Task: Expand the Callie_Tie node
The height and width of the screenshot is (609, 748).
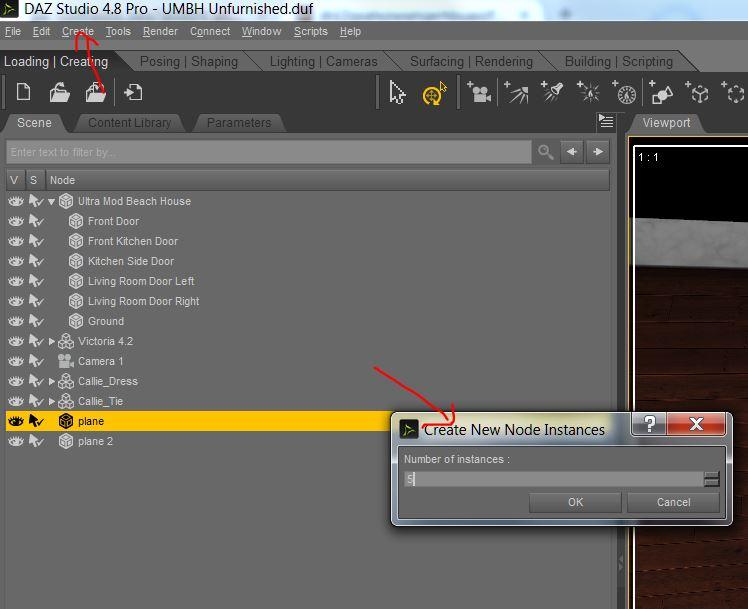Action: pos(52,402)
